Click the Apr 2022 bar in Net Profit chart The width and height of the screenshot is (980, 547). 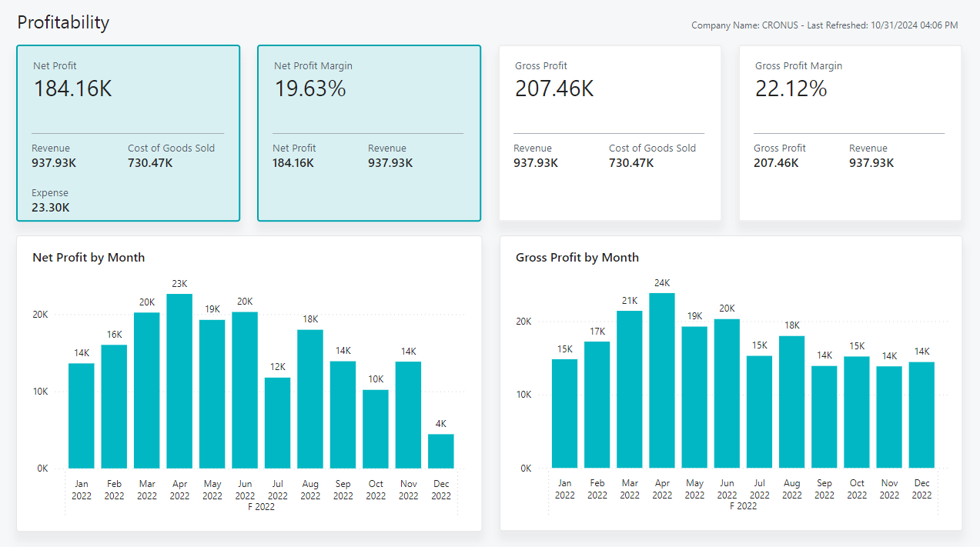pyautogui.click(x=179, y=377)
